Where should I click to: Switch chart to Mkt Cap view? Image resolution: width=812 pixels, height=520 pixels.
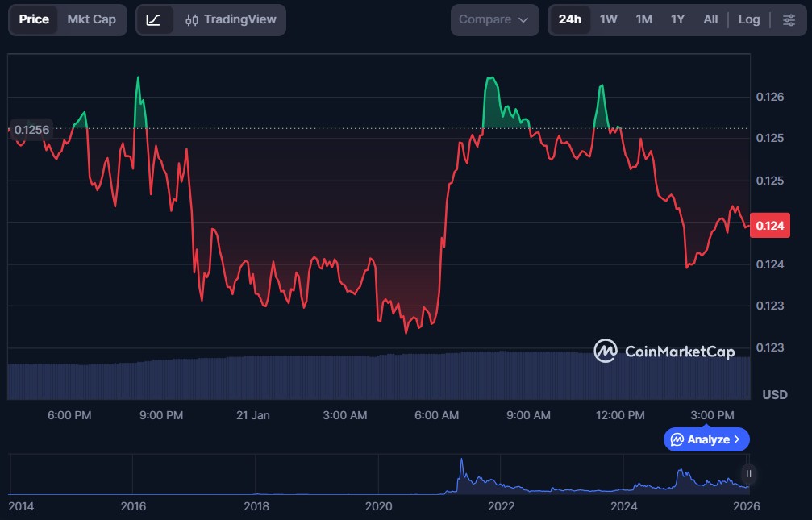tap(91, 19)
